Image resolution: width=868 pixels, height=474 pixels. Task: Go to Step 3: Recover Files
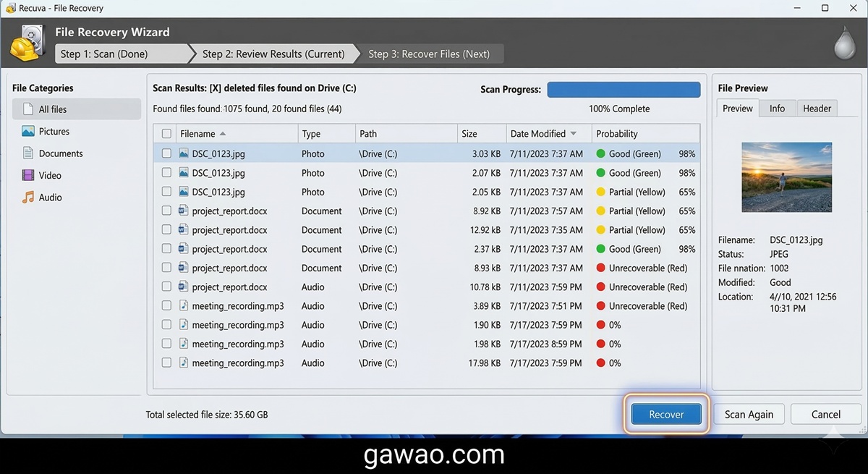click(x=428, y=54)
